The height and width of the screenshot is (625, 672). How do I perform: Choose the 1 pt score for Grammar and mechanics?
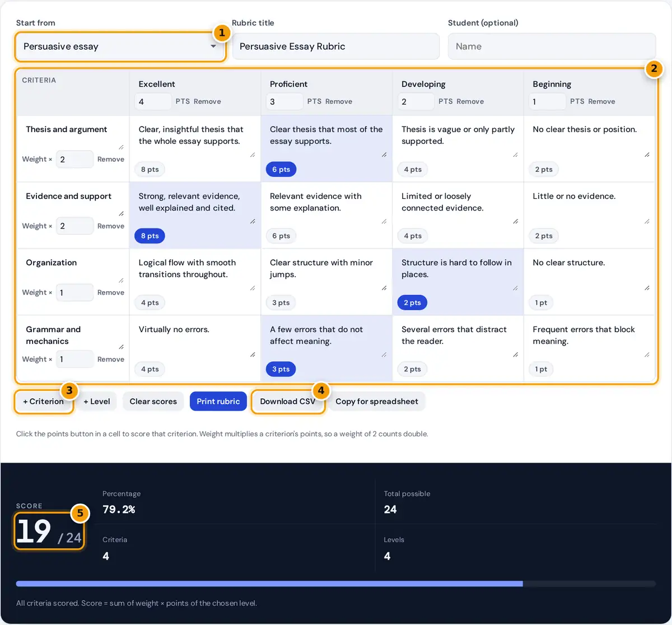541,369
